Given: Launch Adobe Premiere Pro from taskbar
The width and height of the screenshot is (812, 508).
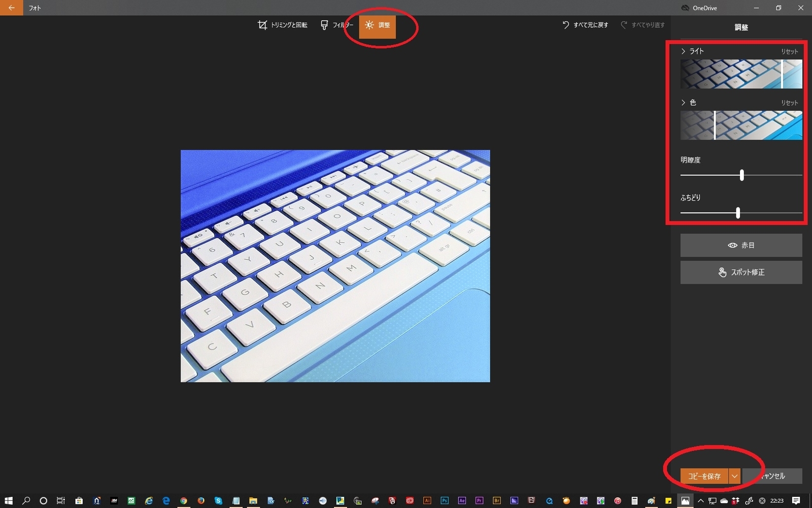Looking at the screenshot, I should click(x=479, y=501).
